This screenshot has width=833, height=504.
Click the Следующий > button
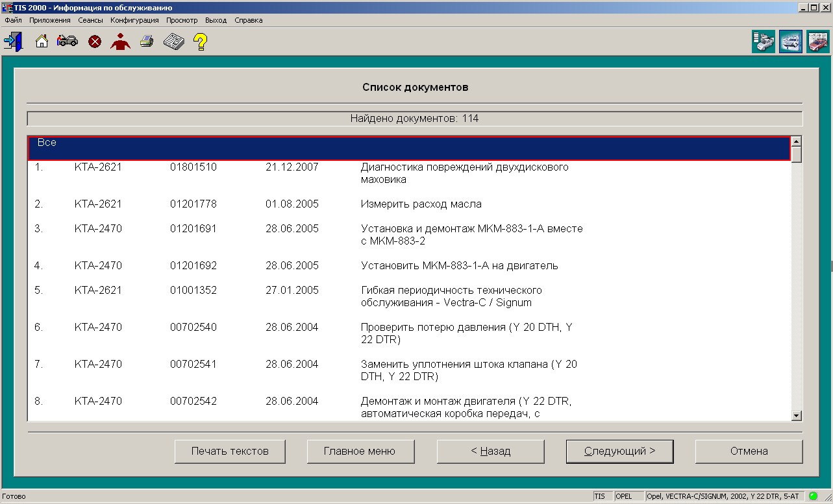620,451
